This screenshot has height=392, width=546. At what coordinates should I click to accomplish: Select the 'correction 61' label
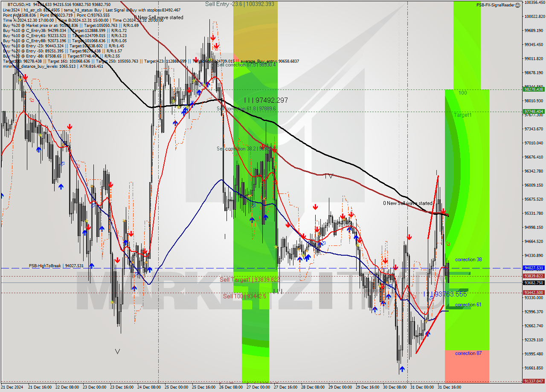pos(468,305)
